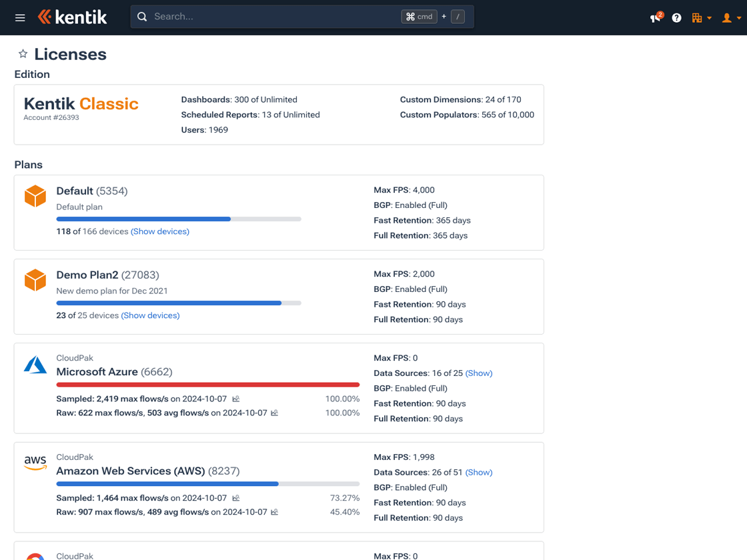Screen dimensions: 747x560
Task: View the Sampled flow chart for Microsoft Azure
Action: coord(235,399)
